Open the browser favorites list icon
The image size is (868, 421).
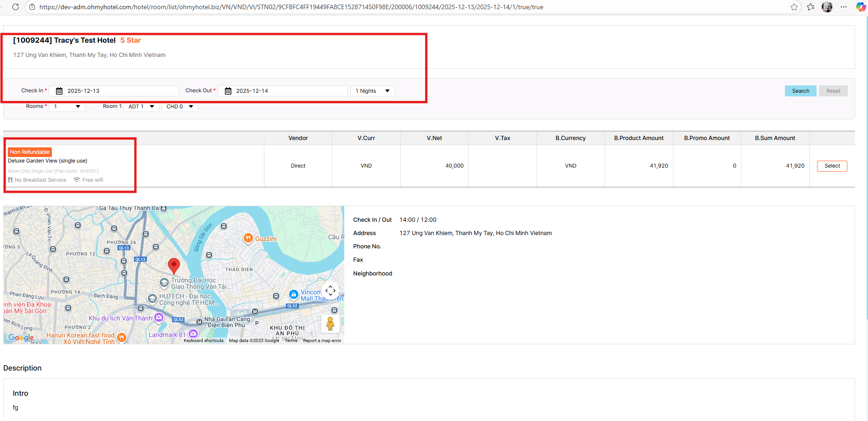point(811,7)
